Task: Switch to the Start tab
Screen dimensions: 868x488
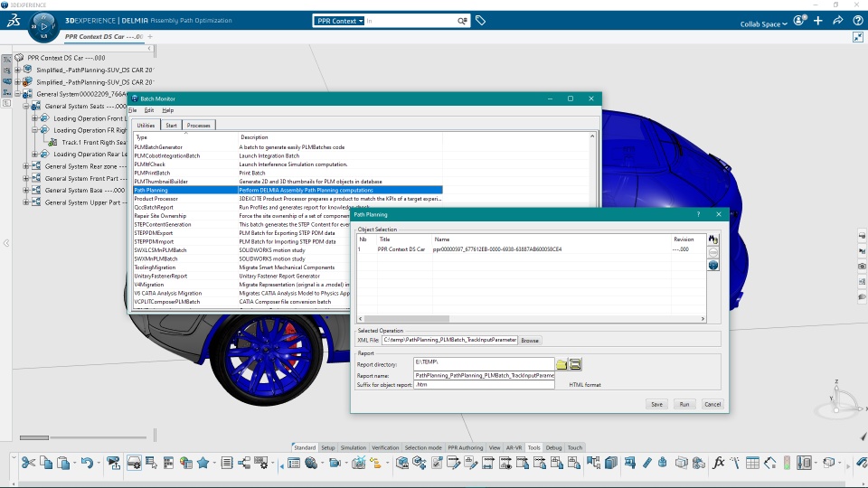Action: click(171, 125)
